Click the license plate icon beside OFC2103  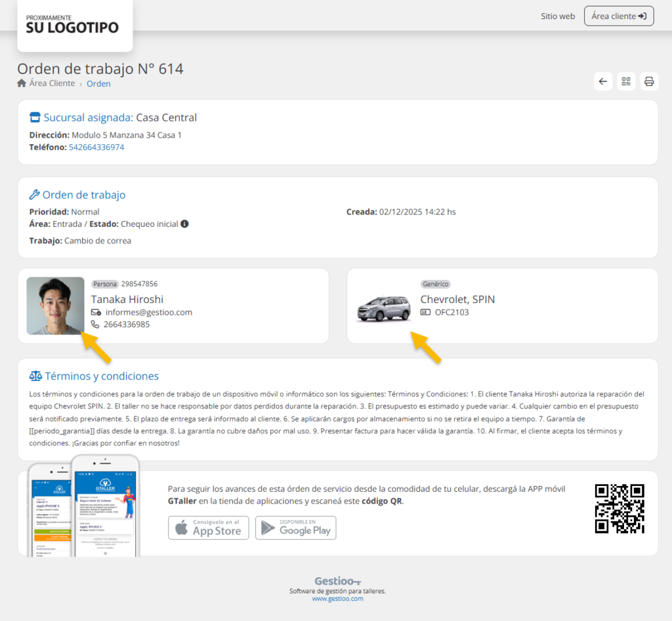(x=425, y=312)
